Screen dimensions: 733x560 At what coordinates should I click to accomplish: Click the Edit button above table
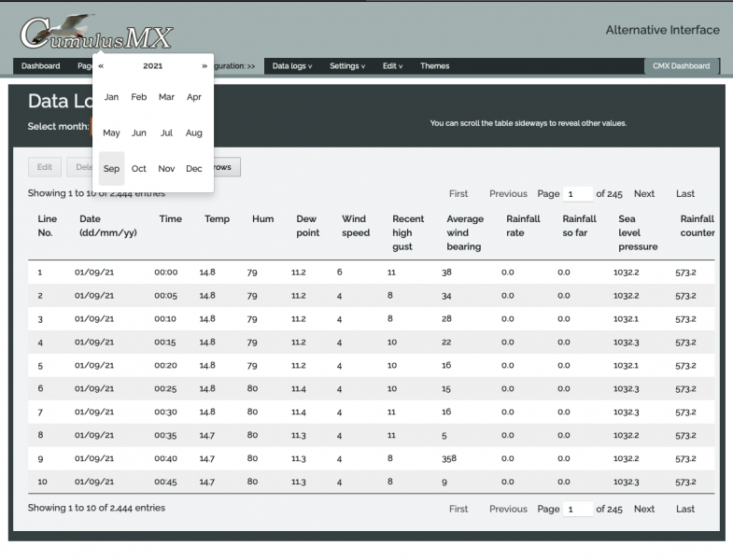44,167
